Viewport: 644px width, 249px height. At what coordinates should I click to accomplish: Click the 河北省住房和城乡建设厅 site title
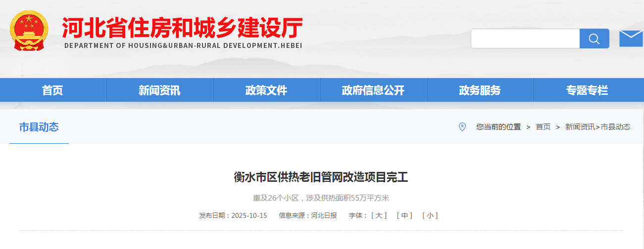click(x=182, y=29)
